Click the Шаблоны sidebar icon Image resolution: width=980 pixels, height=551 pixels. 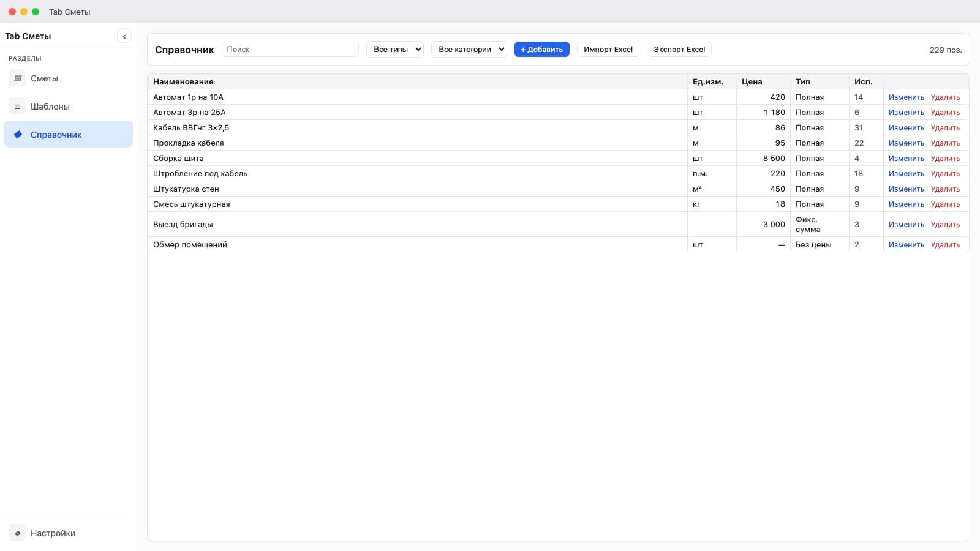tap(17, 107)
